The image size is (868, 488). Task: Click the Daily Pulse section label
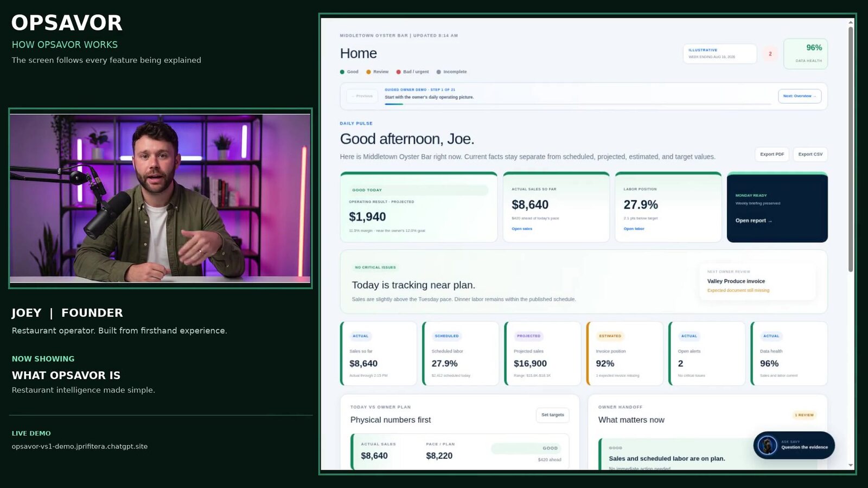[356, 124]
